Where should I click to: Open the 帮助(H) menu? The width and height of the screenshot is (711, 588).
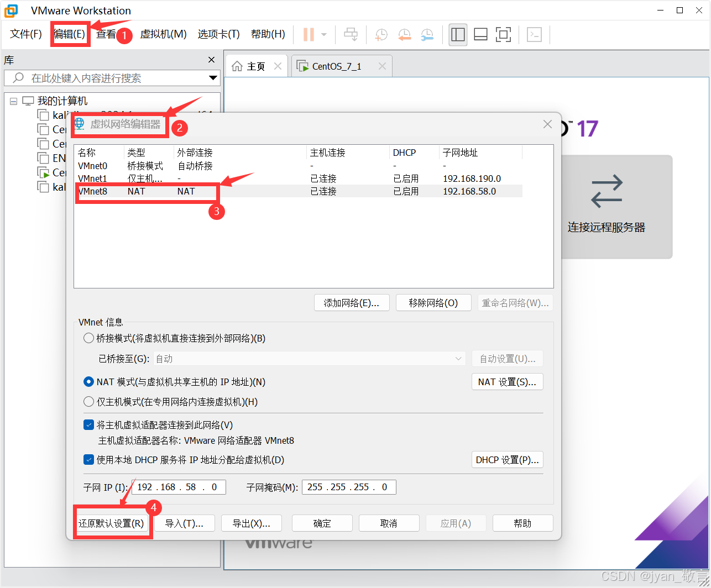[268, 34]
